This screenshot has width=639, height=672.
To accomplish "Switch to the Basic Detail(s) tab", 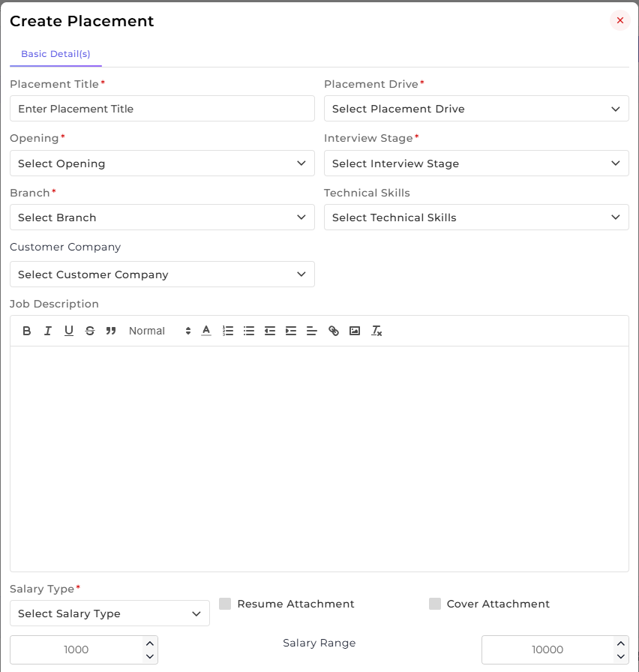I will [55, 54].
